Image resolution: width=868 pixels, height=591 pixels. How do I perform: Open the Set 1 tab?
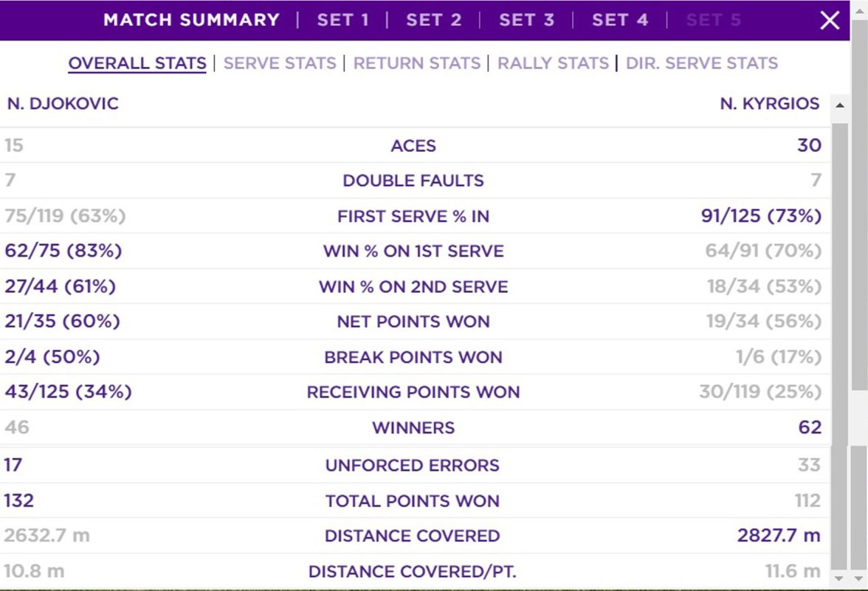(x=342, y=20)
